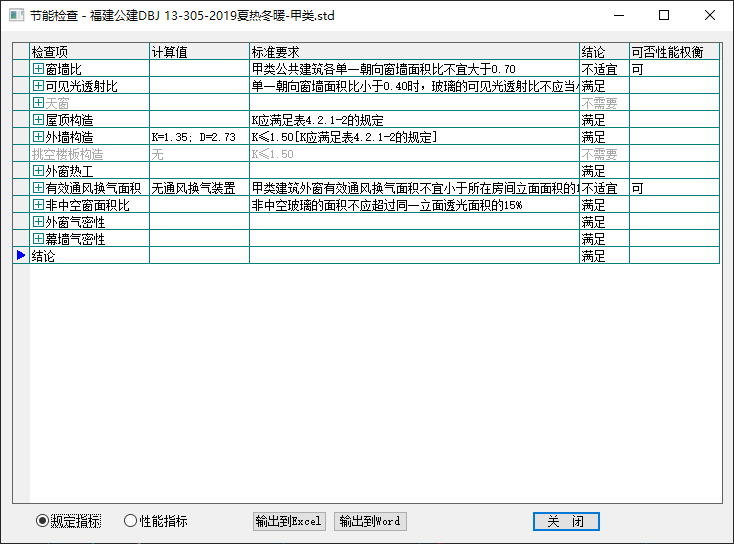Expand the 幕墙气密性 row

(38, 239)
